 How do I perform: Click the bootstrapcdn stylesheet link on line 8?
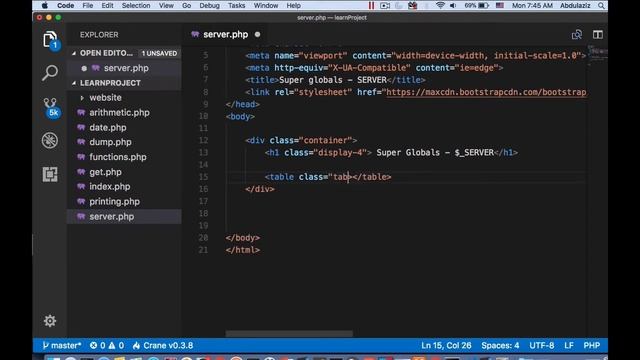pyautogui.click(x=486, y=92)
